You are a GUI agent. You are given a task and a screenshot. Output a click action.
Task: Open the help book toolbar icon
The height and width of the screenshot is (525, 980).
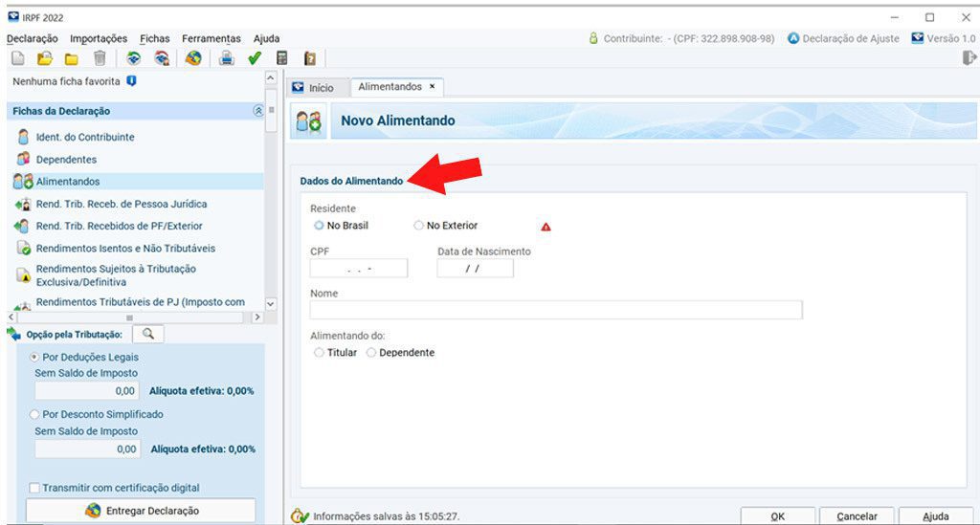click(309, 58)
